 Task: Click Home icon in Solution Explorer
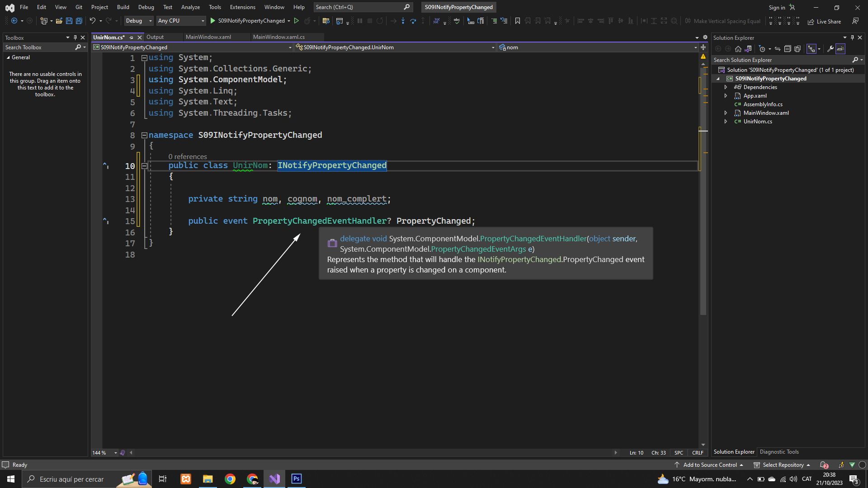(x=738, y=49)
